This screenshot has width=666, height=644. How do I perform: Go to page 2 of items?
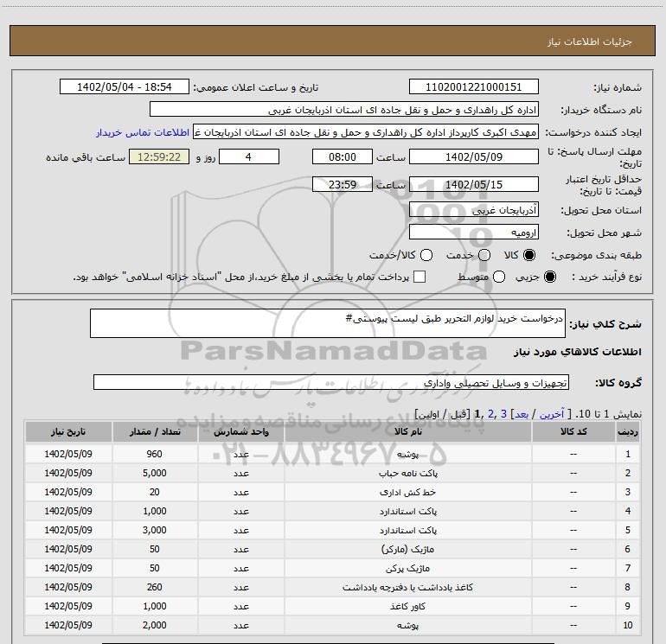point(491,413)
